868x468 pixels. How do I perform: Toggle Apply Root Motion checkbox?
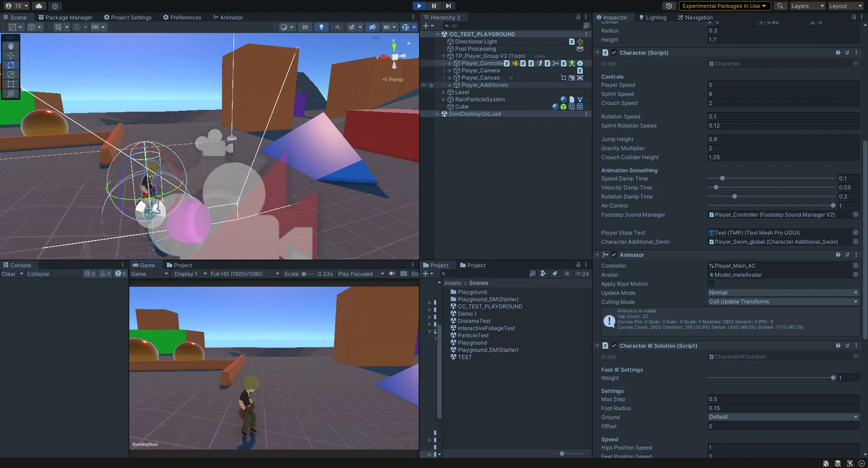click(711, 284)
